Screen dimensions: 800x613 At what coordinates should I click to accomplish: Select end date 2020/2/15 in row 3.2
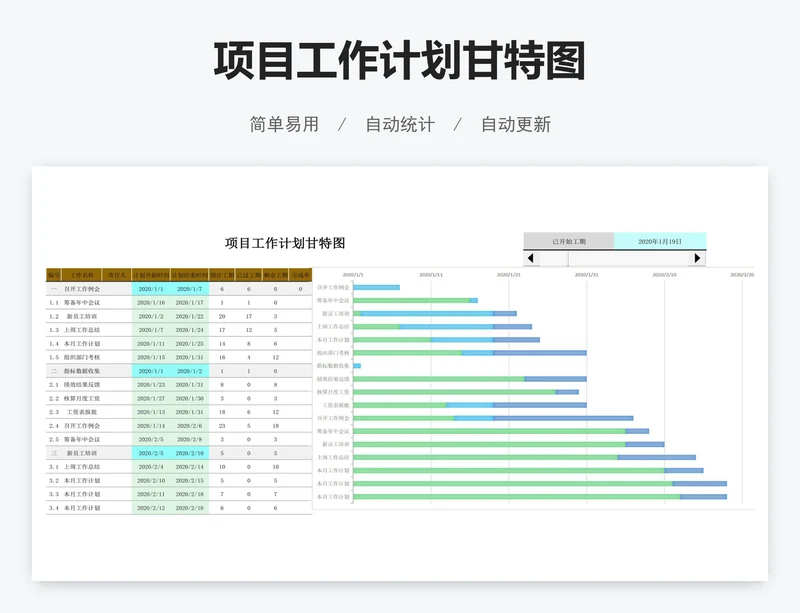189,481
